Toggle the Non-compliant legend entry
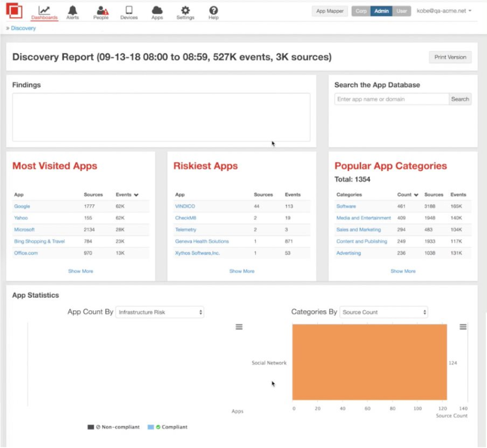The height and width of the screenshot is (448, 487). pos(114,427)
